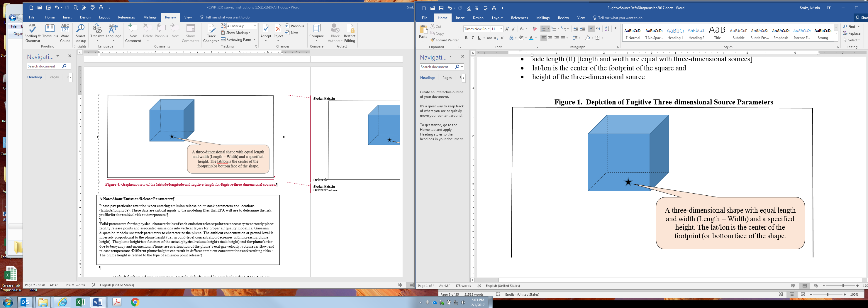Click Sort paragraph icon
The width and height of the screenshot is (868, 308).
[x=607, y=29]
